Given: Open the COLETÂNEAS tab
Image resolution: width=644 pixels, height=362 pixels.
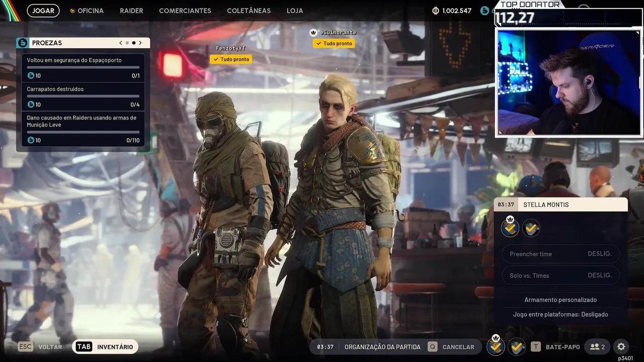Looking at the screenshot, I should [x=249, y=11].
